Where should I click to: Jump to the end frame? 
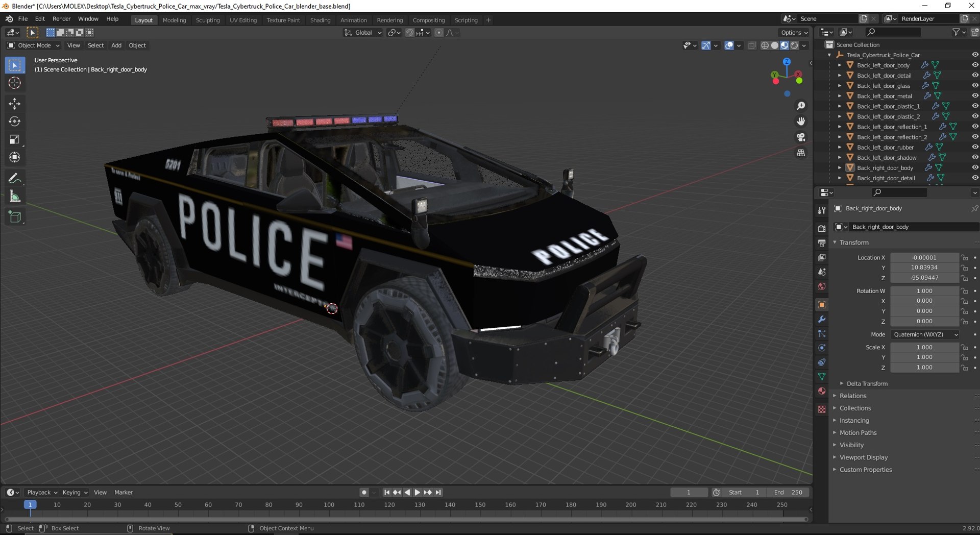438,493
